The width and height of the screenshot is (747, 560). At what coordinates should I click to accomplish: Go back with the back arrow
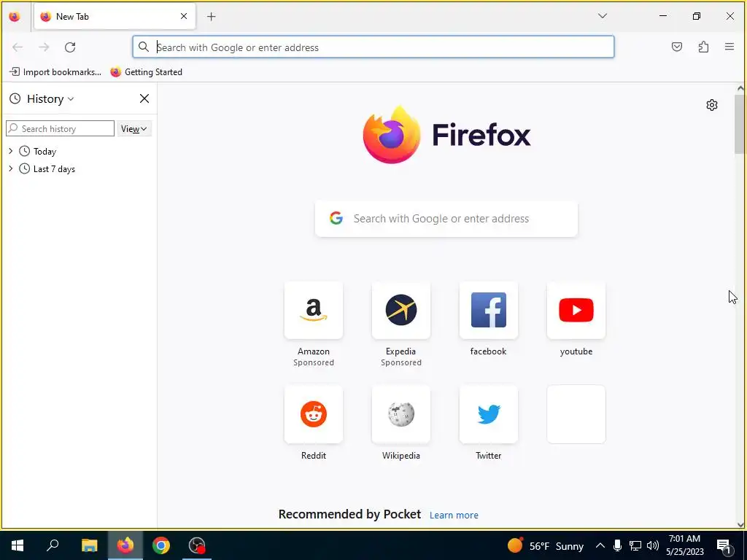[x=18, y=47]
